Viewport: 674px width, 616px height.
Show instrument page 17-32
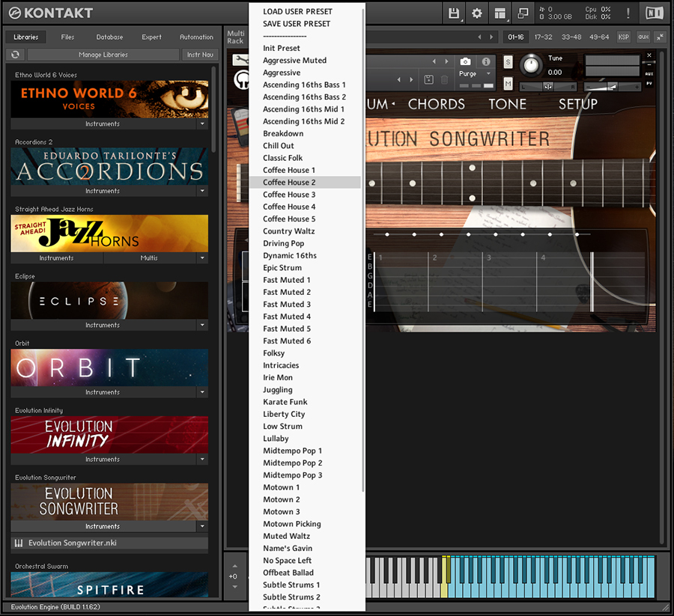pos(544,37)
